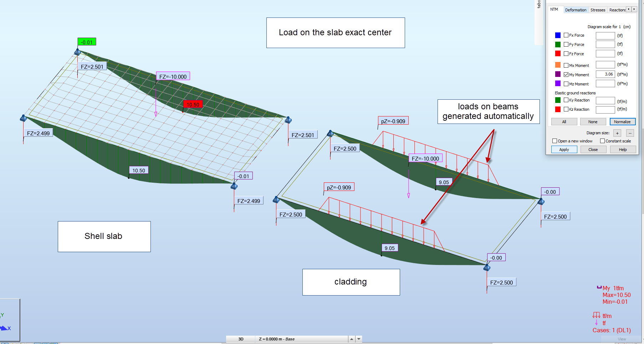The image size is (644, 344).
Task: Check the Constant scale option
Action: pos(602,141)
